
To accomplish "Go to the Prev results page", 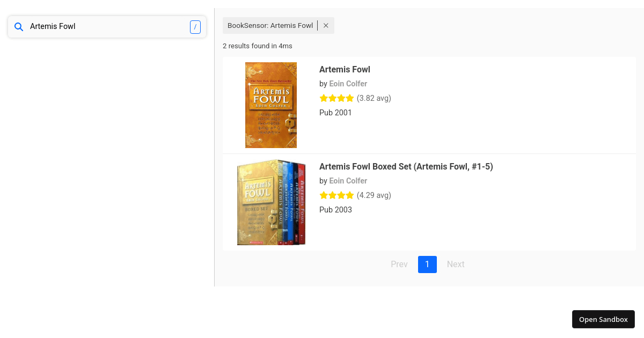I will pos(399,264).
